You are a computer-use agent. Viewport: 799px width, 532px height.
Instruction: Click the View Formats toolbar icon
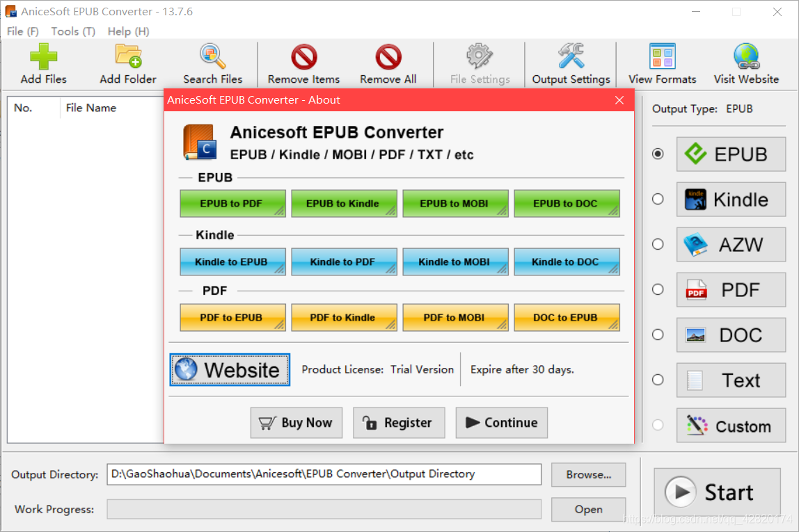[662, 56]
